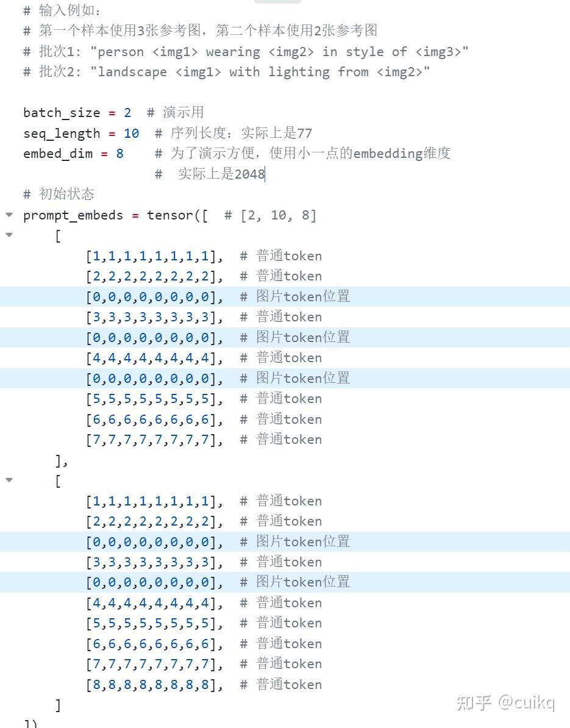Click the '],' closing the first batch
The height and width of the screenshot is (728, 570).
click(x=62, y=460)
